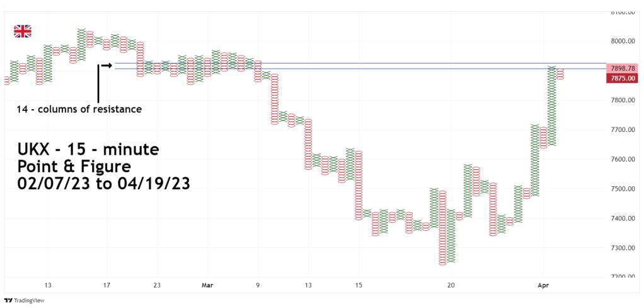644x308 pixels.
Task: Click the 20 date axis label
Action: [451, 286]
